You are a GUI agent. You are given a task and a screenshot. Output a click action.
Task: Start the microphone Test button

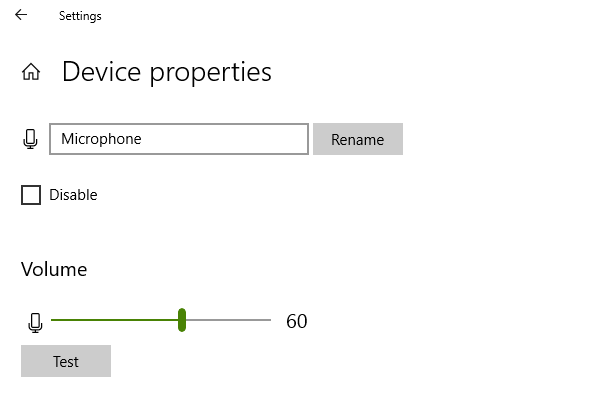tap(66, 361)
